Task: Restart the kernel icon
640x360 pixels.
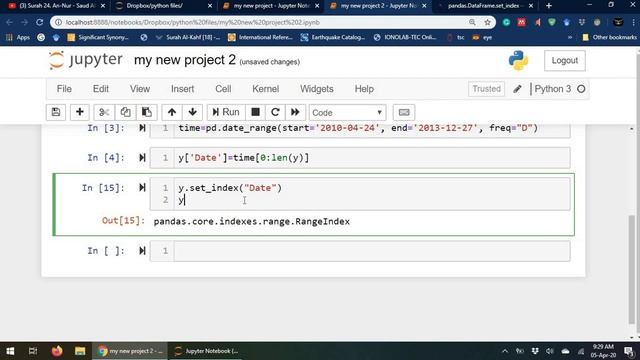Action: click(x=275, y=112)
